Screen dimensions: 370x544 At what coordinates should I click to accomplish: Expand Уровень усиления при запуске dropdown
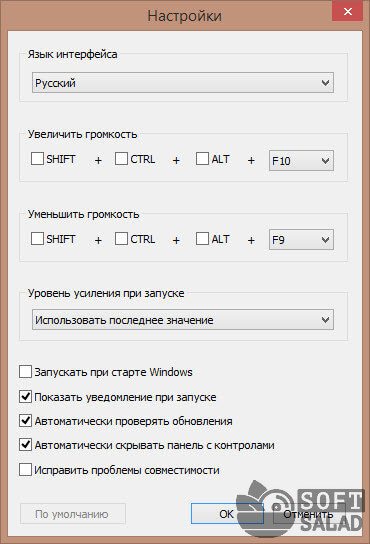coord(183,320)
